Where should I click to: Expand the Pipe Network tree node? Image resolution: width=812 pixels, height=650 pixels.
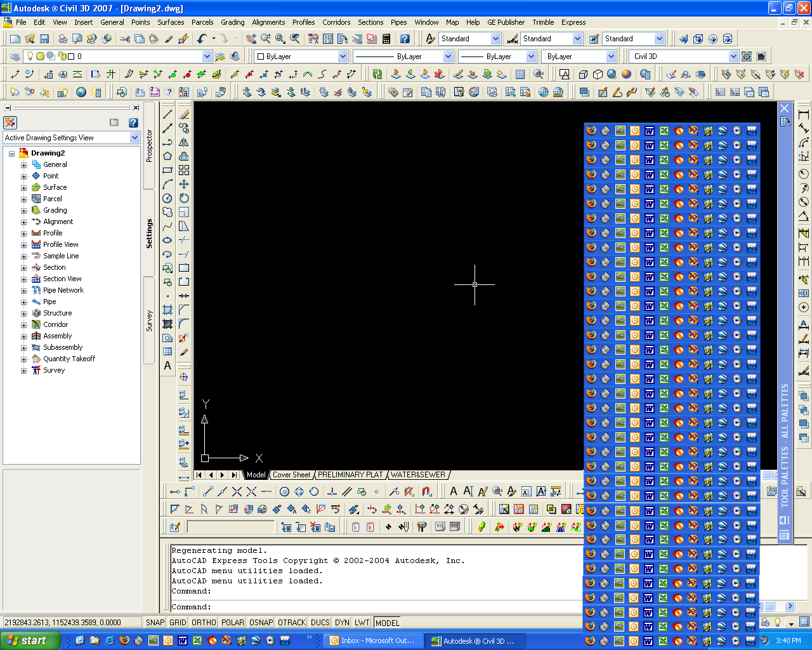[23, 291]
